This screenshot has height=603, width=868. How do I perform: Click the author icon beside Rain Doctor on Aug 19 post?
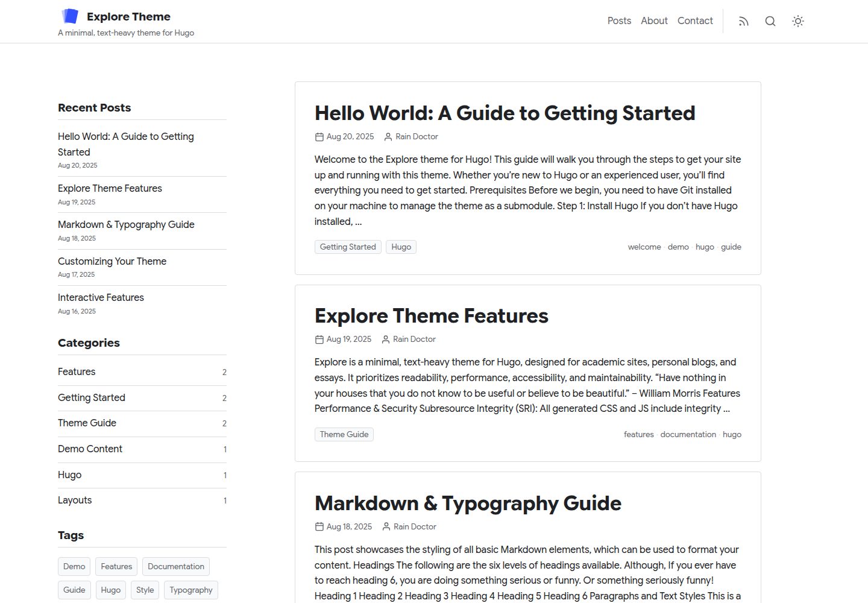pos(386,339)
